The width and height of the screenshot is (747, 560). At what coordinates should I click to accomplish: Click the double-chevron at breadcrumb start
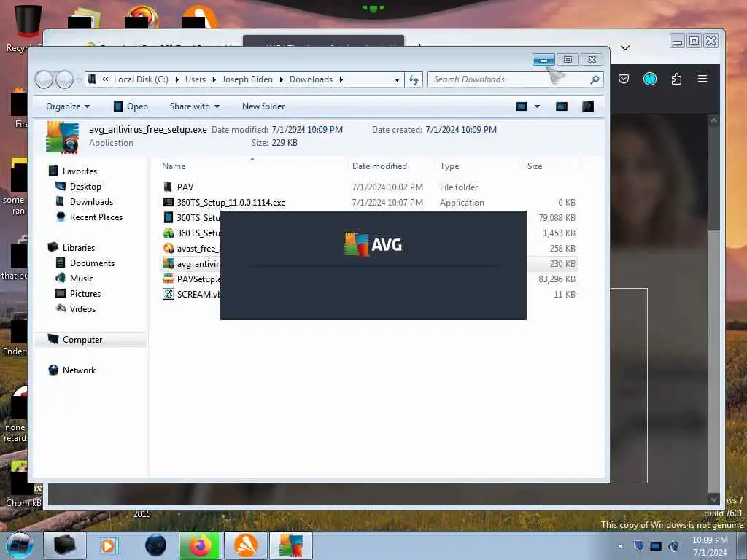coord(105,79)
